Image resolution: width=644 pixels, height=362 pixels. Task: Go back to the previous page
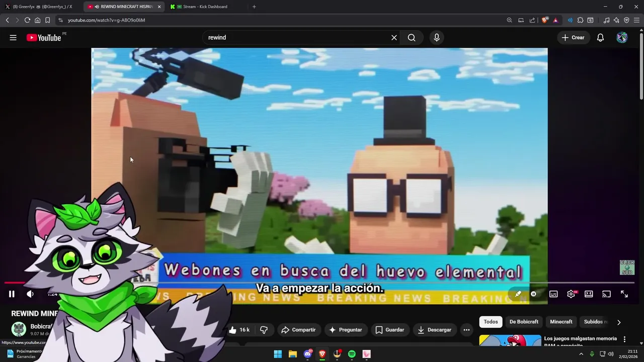(7, 20)
